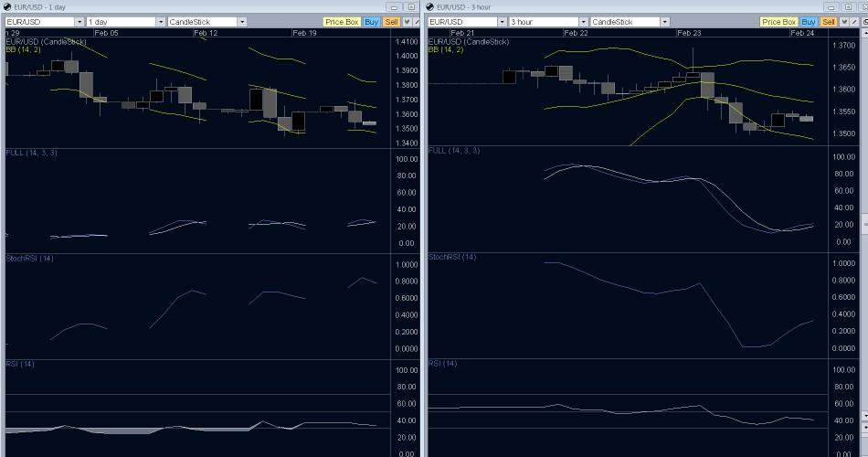Click 'Feb 05' date on 1 day time axis
Viewport: 868px width, 457px height.
[x=106, y=33]
